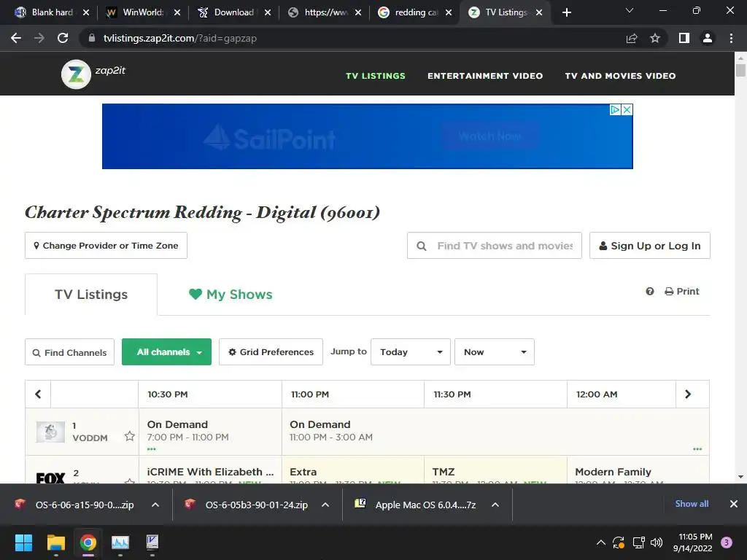Print the TV listings
Image resolution: width=747 pixels, height=560 pixels.
(682, 292)
